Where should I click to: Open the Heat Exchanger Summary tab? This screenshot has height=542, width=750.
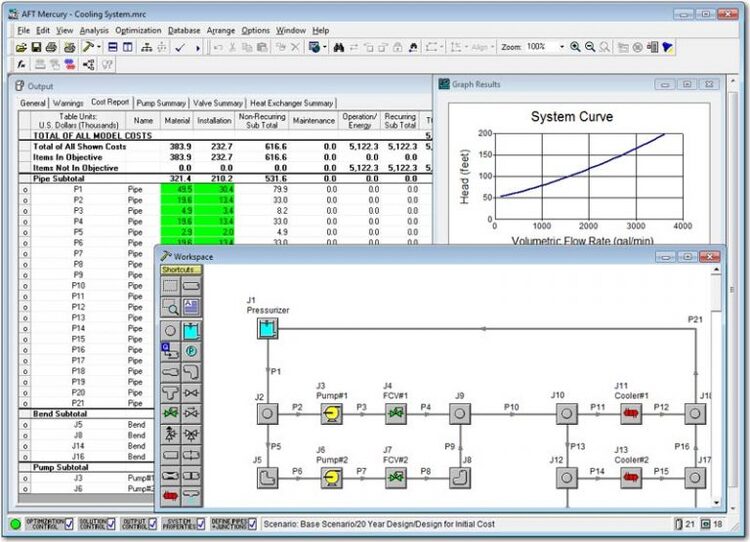click(291, 103)
